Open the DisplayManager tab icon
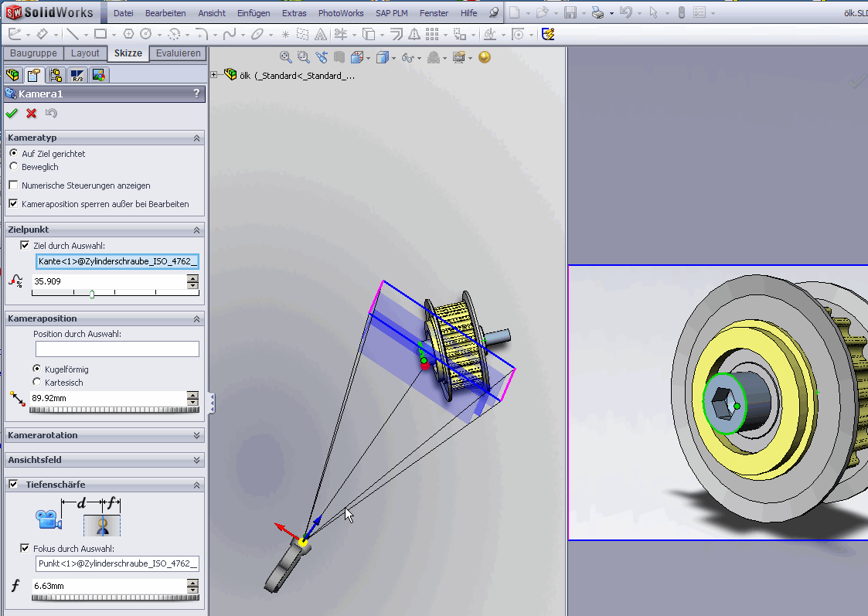 (x=98, y=75)
